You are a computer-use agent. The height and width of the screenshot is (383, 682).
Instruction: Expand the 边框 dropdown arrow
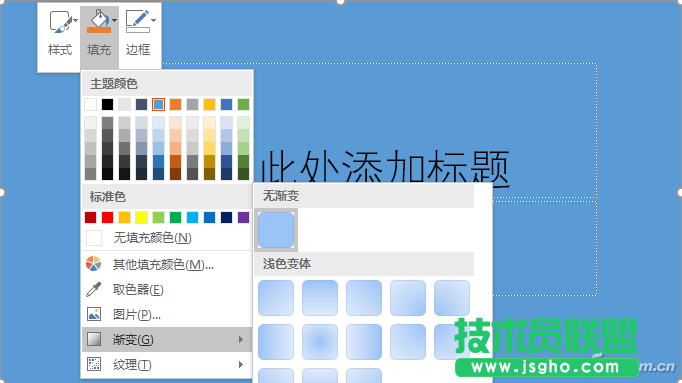[x=153, y=20]
